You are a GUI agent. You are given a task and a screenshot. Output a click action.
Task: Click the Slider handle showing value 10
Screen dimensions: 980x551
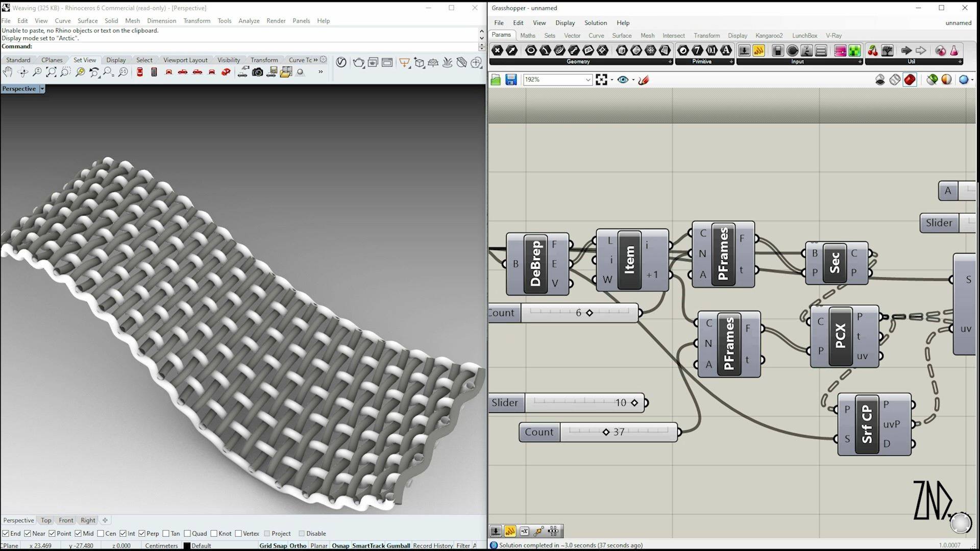pos(634,403)
